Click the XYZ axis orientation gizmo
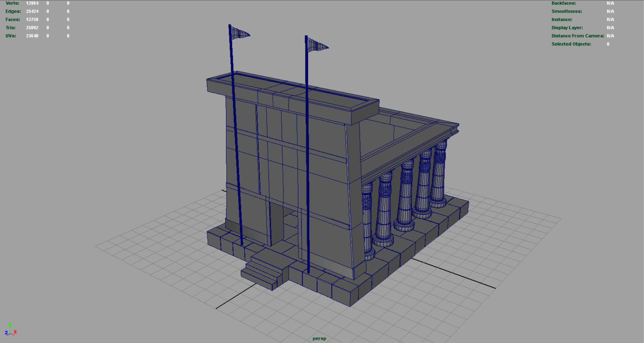 coord(10,329)
